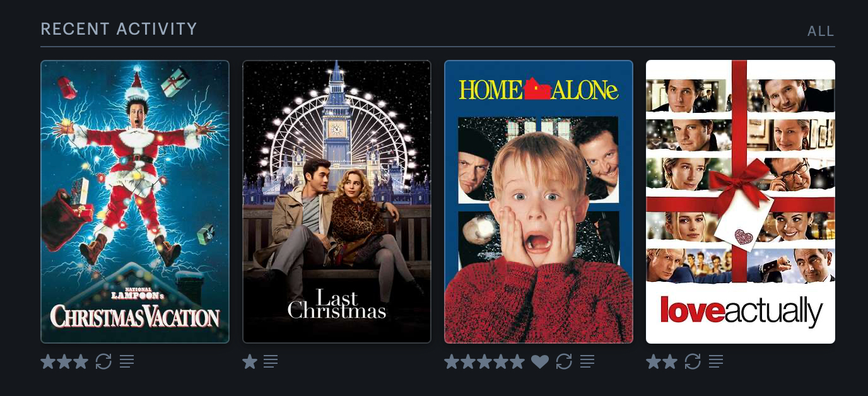This screenshot has height=396, width=868.
Task: Click the rewatch icon under Home Alone
Action: click(x=564, y=361)
